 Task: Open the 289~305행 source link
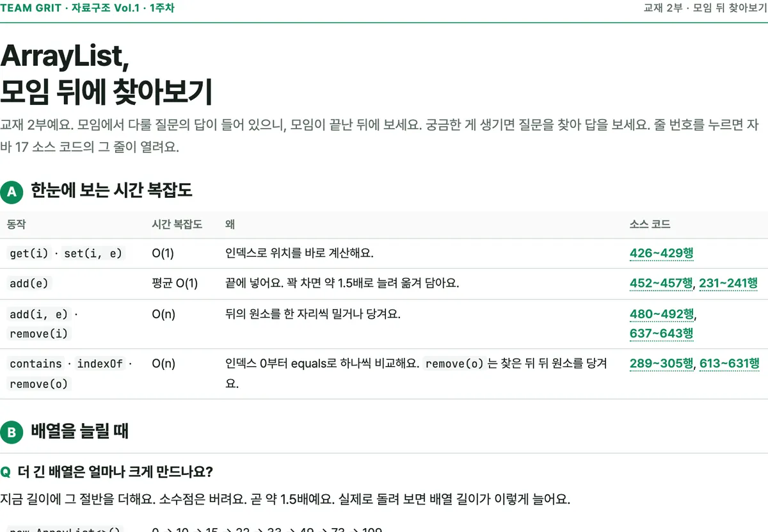661,364
